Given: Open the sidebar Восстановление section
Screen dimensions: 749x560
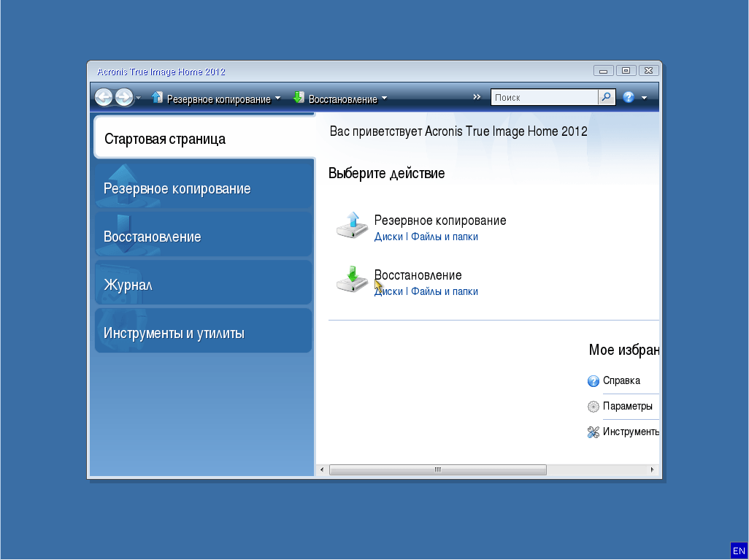Looking at the screenshot, I should (x=204, y=234).
